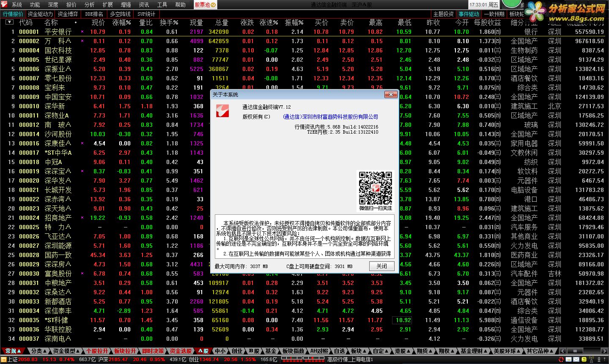Switch to the 主题投资 tab
This screenshot has width=609, height=364.
point(444,14)
